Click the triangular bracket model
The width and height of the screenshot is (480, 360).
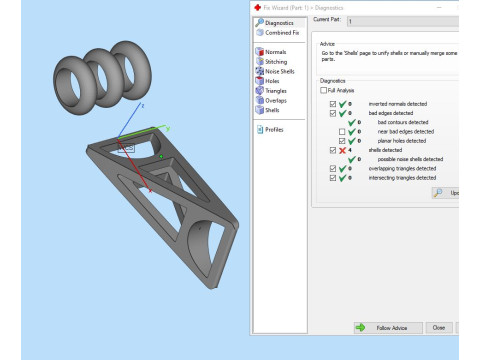163,207
